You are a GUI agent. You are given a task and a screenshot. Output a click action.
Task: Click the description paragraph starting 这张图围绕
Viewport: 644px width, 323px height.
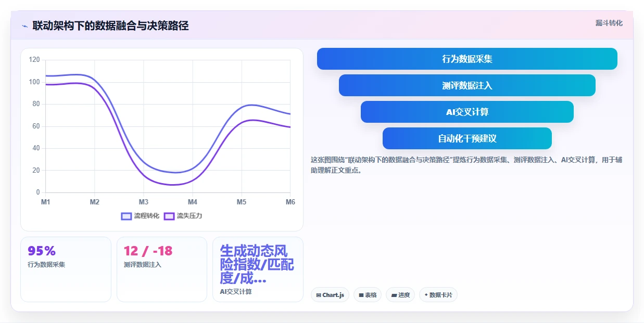(x=466, y=165)
